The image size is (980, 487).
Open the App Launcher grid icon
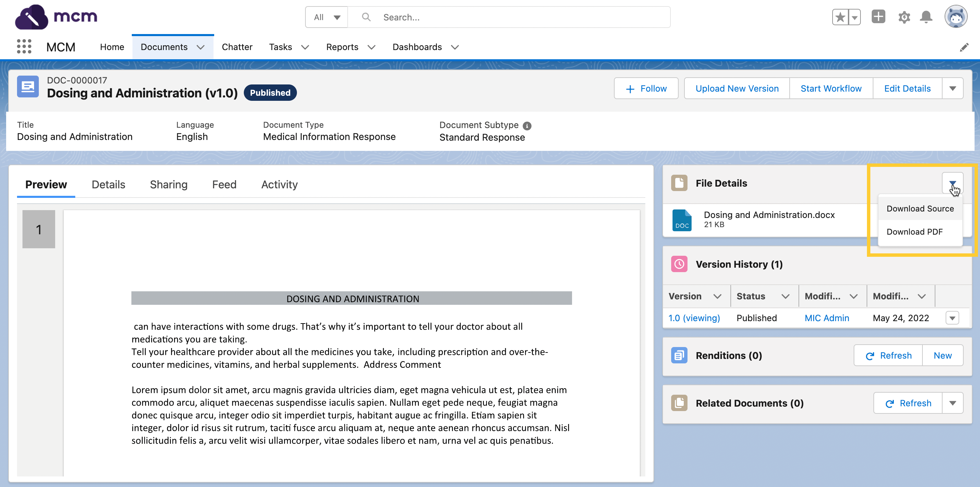tap(24, 46)
